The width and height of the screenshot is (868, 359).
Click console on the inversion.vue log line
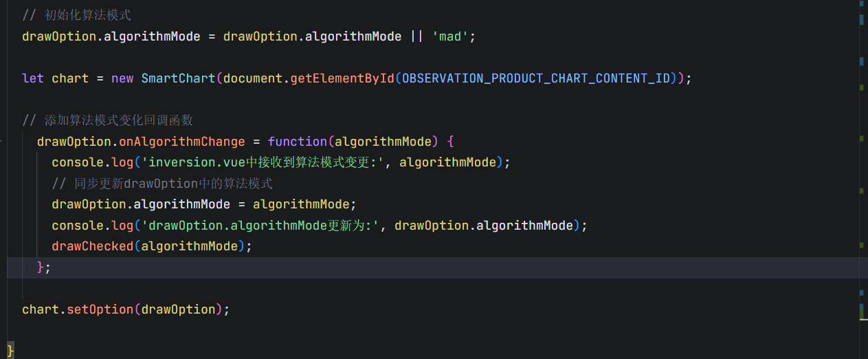coord(78,162)
